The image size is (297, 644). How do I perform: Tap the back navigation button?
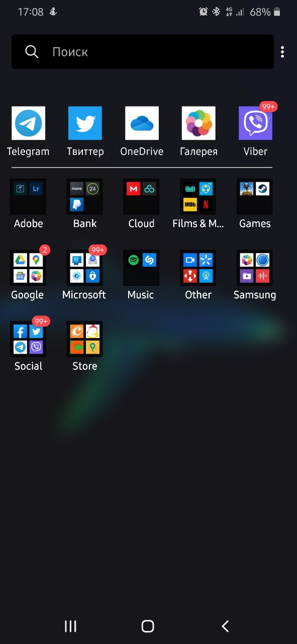[x=225, y=626]
